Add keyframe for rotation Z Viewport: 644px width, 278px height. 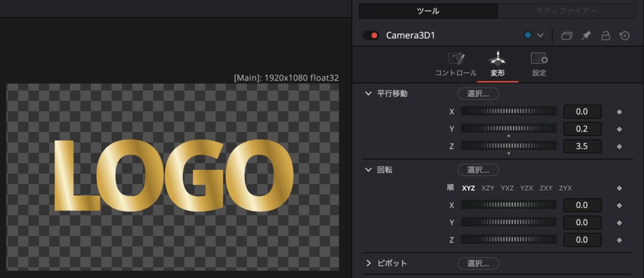click(619, 240)
